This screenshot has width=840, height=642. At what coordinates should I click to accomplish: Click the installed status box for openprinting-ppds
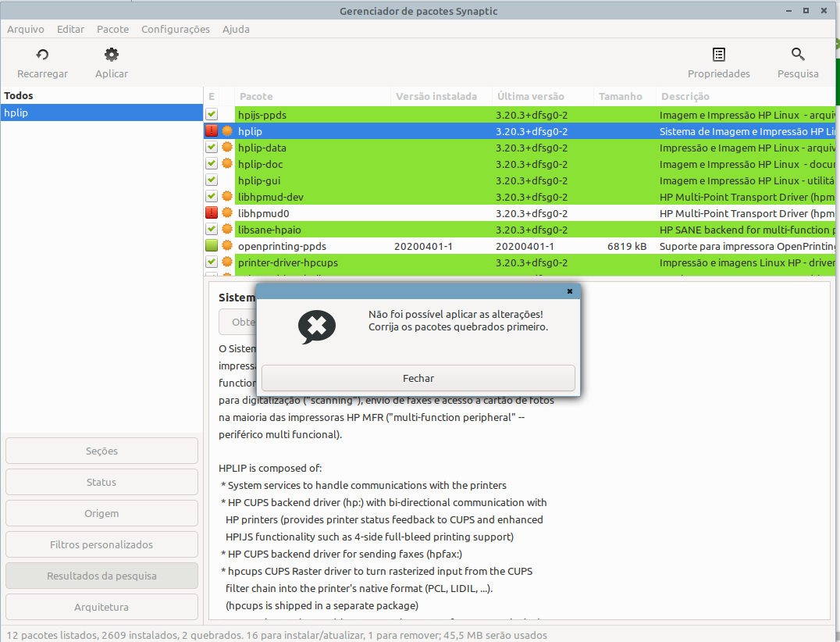(212, 246)
